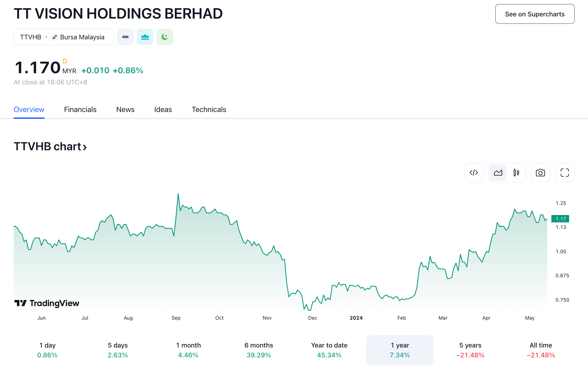Switch to area chart view
The image size is (588, 371).
[498, 173]
